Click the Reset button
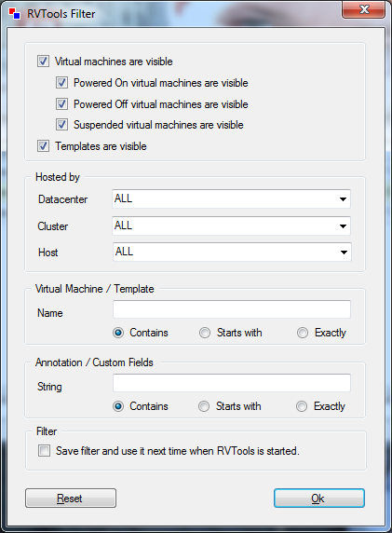 pyautogui.click(x=71, y=499)
